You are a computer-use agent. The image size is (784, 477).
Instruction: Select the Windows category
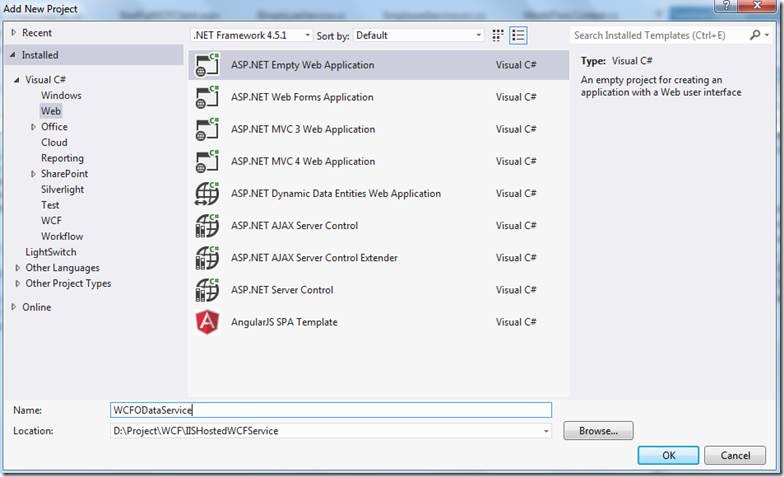[61, 96]
